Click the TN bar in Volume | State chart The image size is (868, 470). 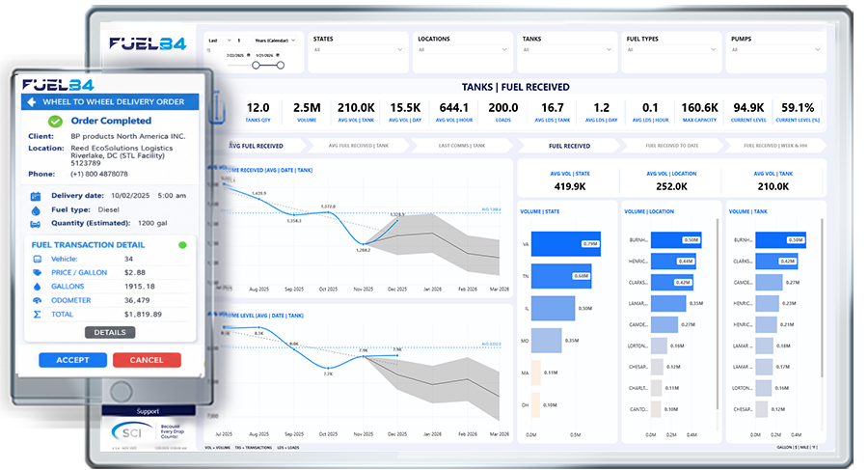coord(561,276)
